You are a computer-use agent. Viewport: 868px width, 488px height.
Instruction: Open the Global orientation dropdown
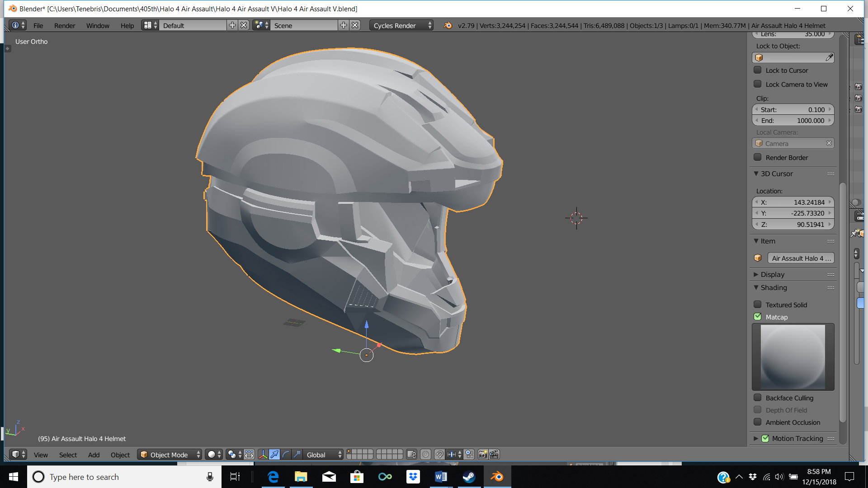323,455
